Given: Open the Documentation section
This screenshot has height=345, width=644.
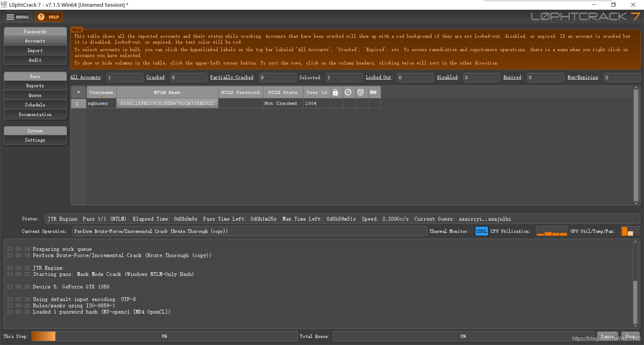Looking at the screenshot, I should point(35,115).
